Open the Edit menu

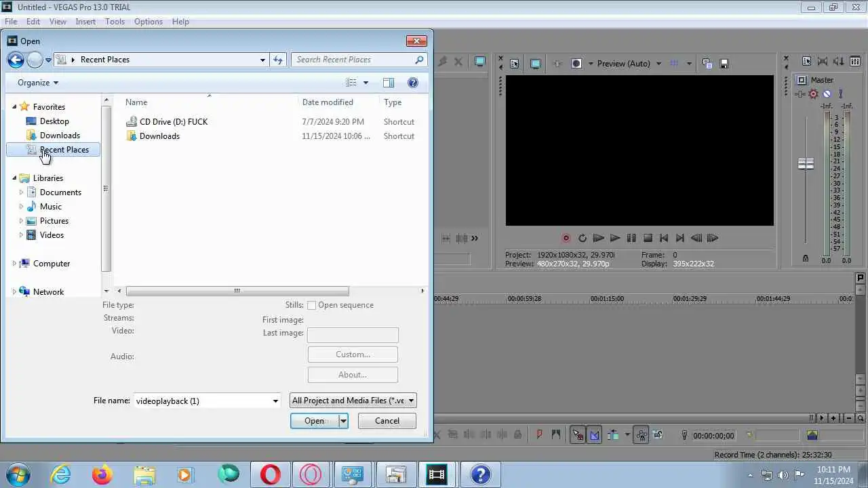[33, 22]
